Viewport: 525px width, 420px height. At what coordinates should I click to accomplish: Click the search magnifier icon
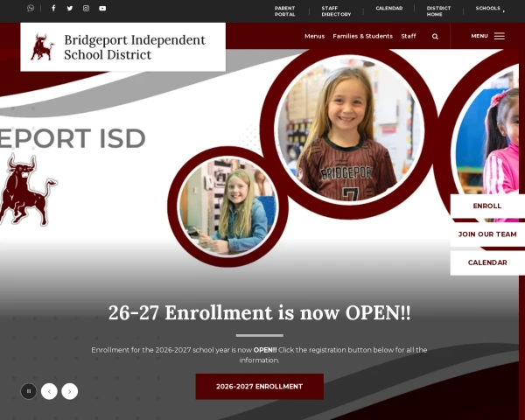point(435,37)
